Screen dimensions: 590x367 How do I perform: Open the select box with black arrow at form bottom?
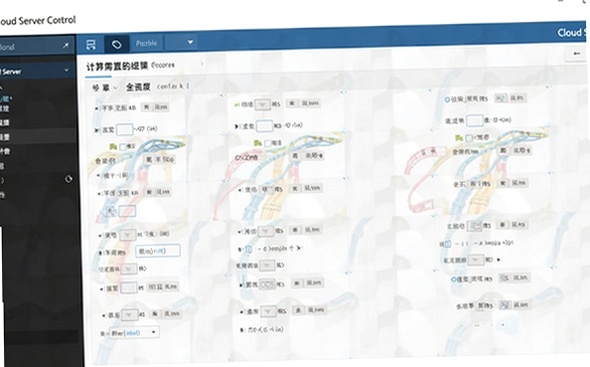[x=134, y=332]
